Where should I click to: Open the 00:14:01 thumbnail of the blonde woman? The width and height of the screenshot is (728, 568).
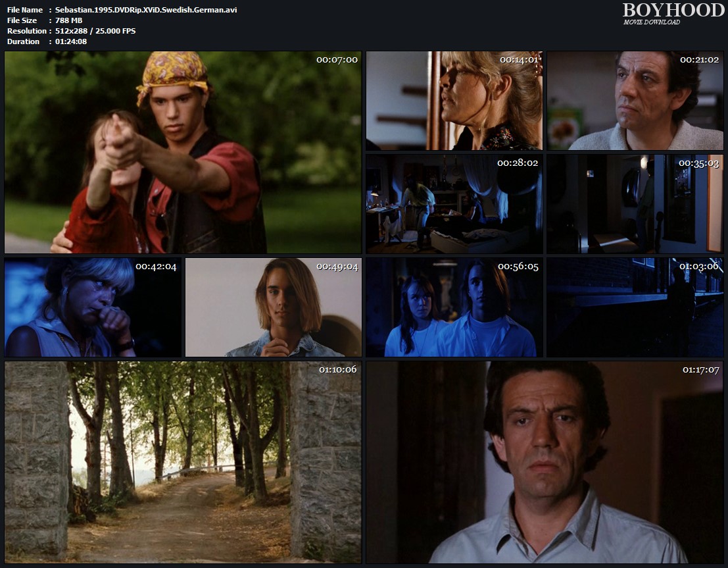click(454, 101)
